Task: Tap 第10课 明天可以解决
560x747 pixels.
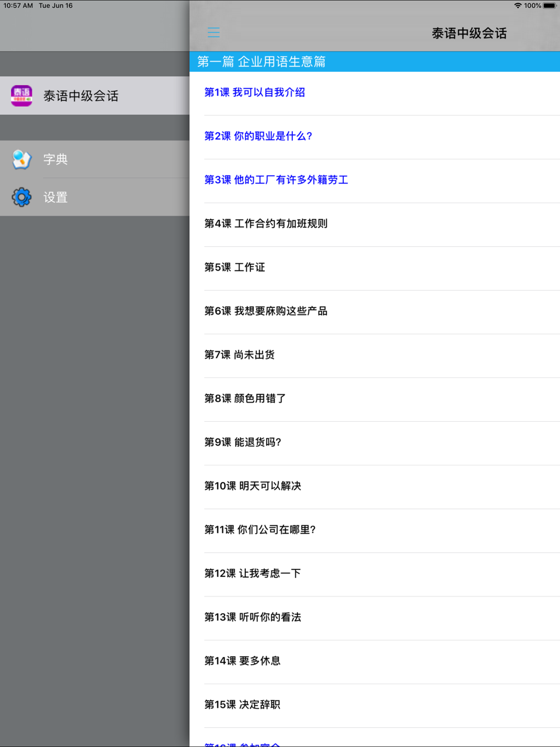Action: [x=375, y=487]
